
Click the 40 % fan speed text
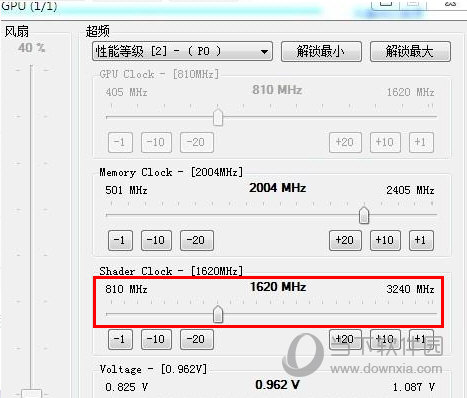[31, 48]
